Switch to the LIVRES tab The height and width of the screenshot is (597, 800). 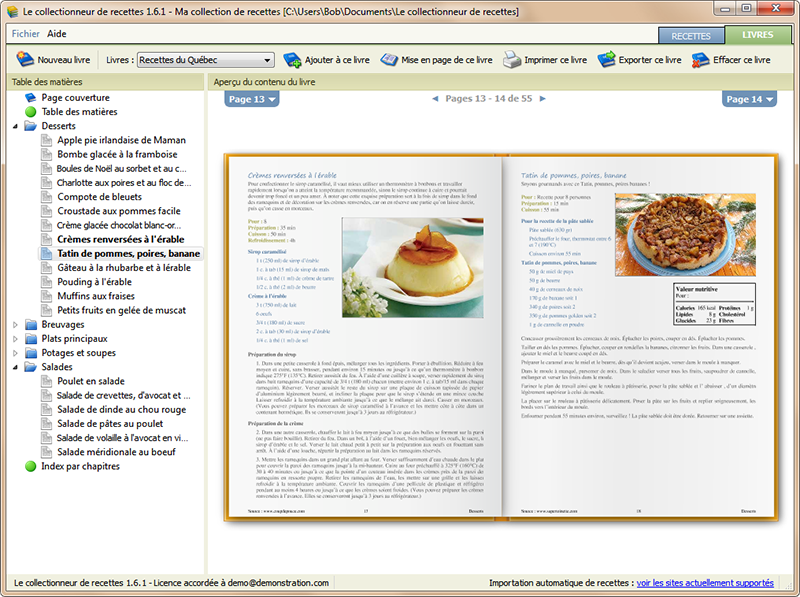click(x=758, y=35)
